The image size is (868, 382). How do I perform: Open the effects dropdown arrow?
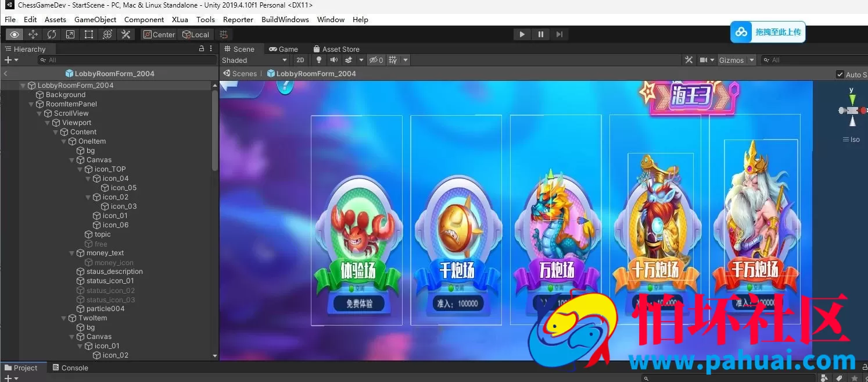(x=361, y=60)
